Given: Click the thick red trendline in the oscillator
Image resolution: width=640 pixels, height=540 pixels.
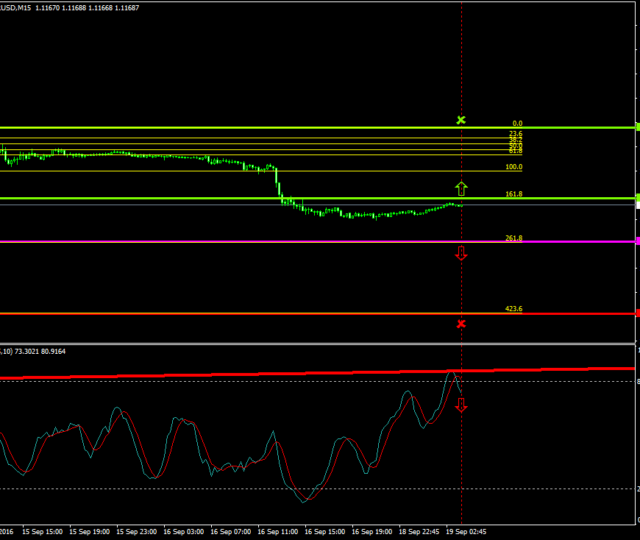Looking at the screenshot, I should click(x=250, y=373).
